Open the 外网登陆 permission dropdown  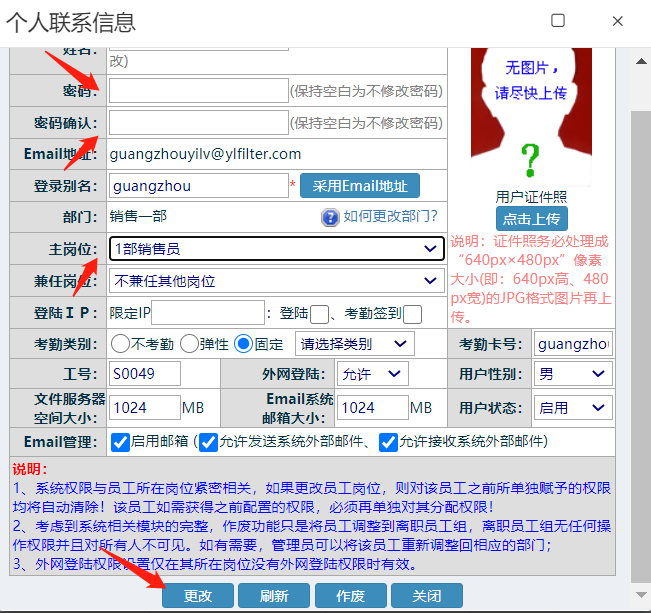pyautogui.click(x=372, y=374)
